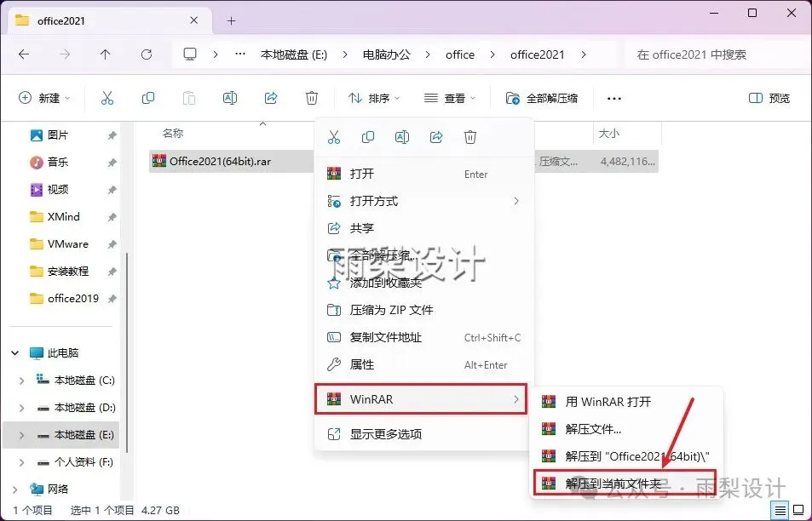Choose 添加到收藏夹
This screenshot has width=812, height=521.
click(x=424, y=283)
